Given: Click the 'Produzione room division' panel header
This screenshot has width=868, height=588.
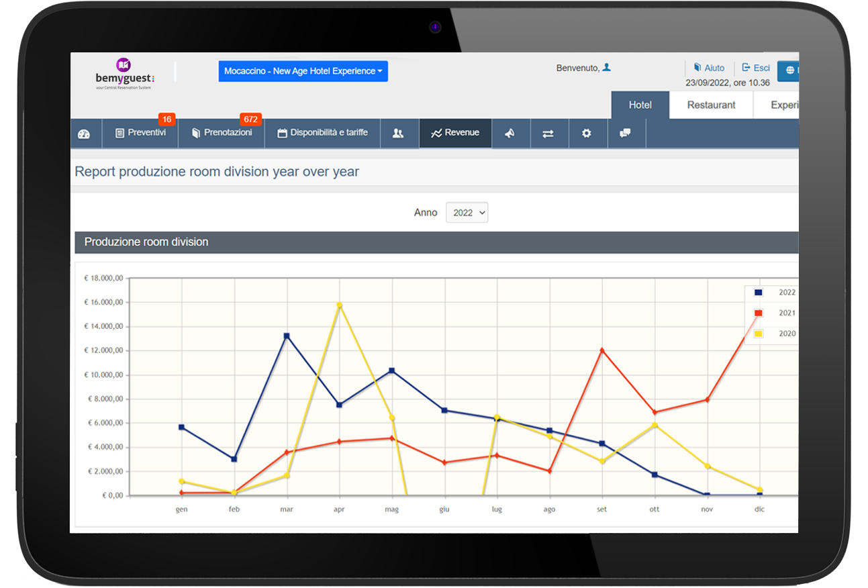Looking at the screenshot, I should pyautogui.click(x=436, y=242).
